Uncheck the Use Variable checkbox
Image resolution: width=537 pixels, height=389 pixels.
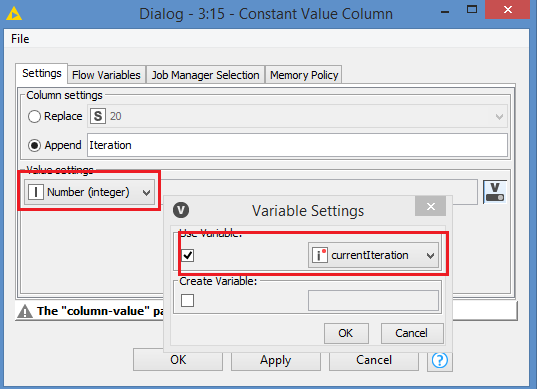pyautogui.click(x=188, y=255)
